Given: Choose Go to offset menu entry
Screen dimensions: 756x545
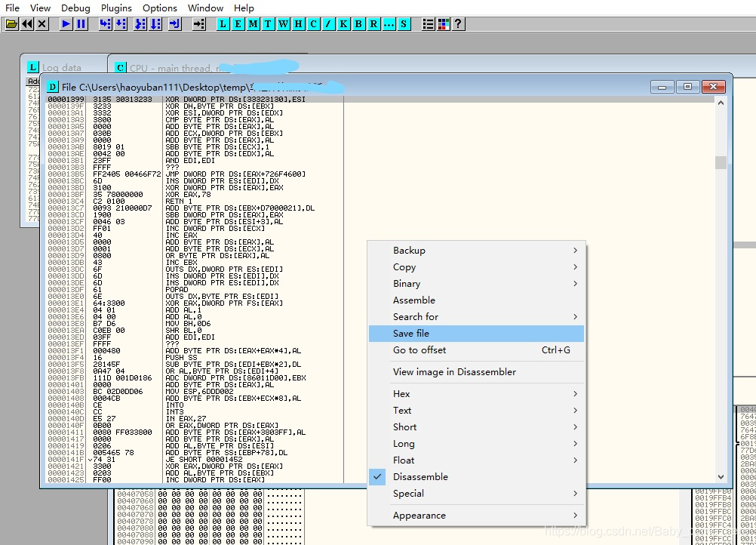Looking at the screenshot, I should coord(476,350).
